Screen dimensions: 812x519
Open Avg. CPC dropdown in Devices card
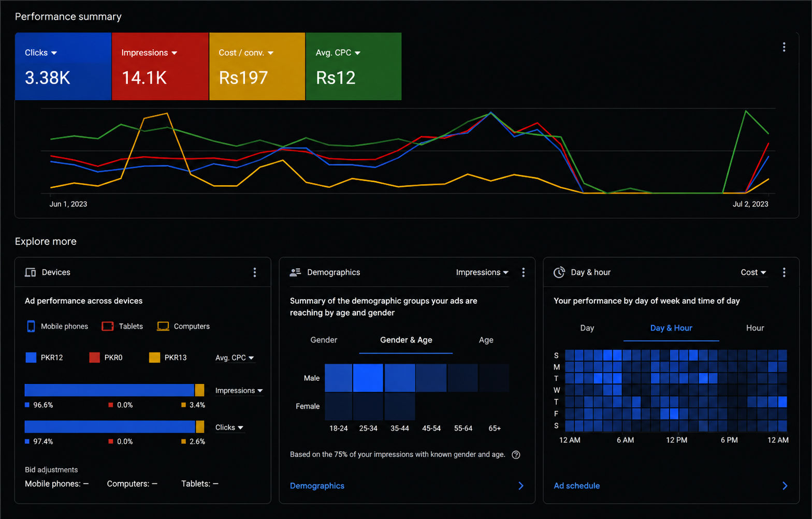click(235, 358)
